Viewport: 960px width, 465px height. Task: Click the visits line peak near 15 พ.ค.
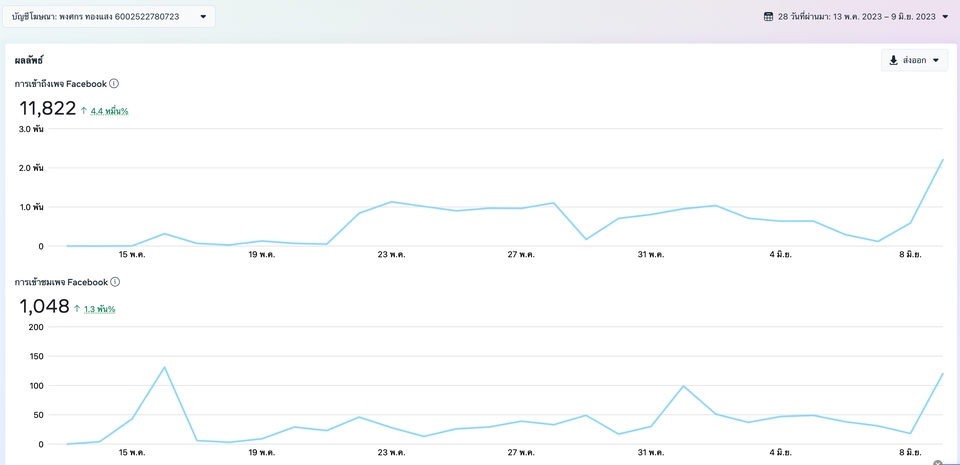[164, 367]
